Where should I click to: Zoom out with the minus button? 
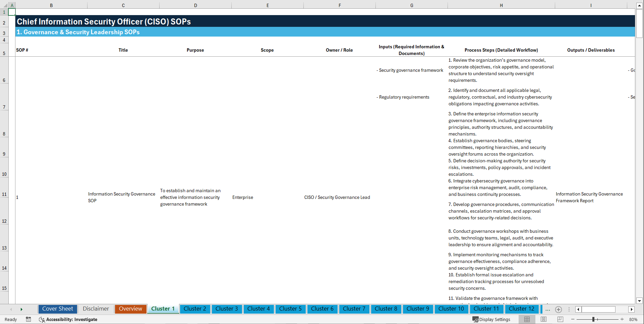[573, 319]
